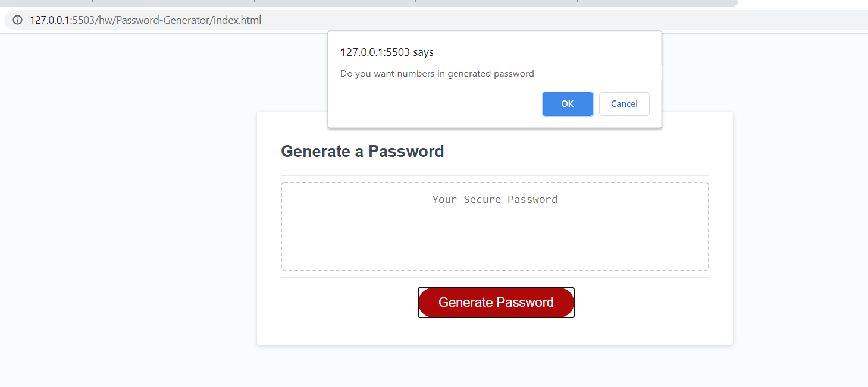Click the Your Secure Password placeholder text
Image resolution: width=868 pixels, height=387 pixels.
(x=494, y=199)
